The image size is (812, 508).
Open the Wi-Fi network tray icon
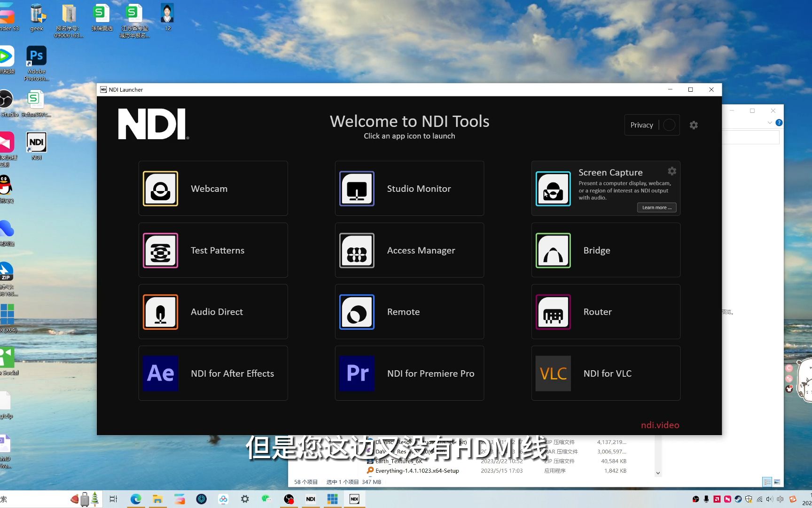759,499
